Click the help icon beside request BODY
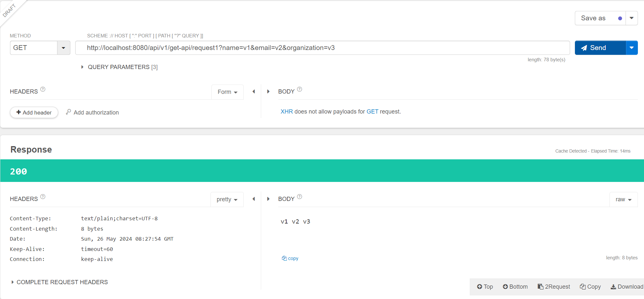Viewport: 644px width, 299px height. 300,89
